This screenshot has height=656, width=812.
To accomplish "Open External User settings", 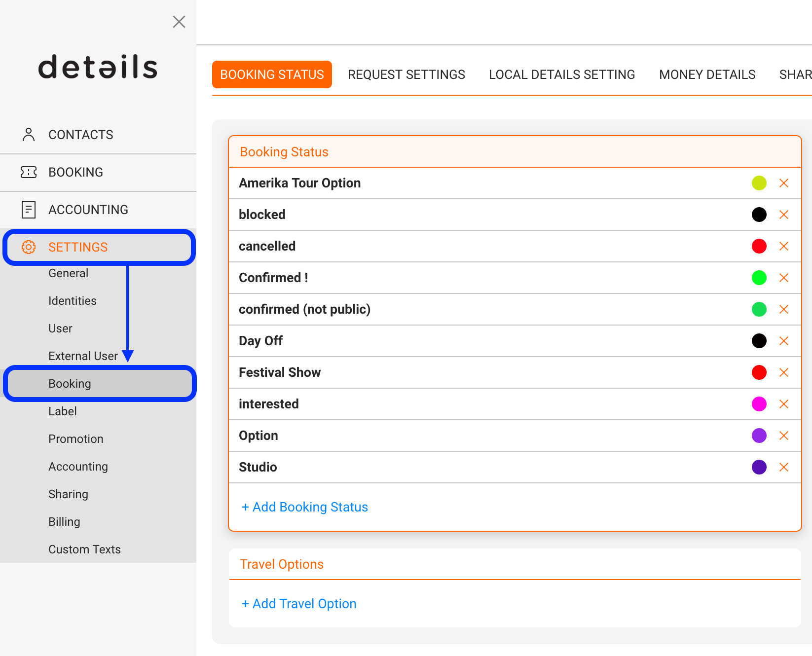I will click(x=83, y=356).
